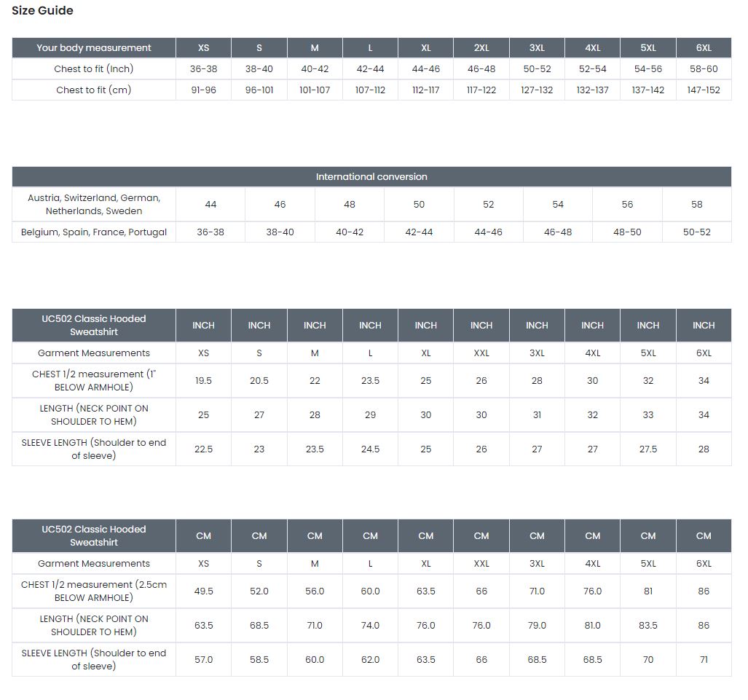This screenshot has width=748, height=700.
Task: Select the 58 value in international conversion
Action: coord(696,205)
